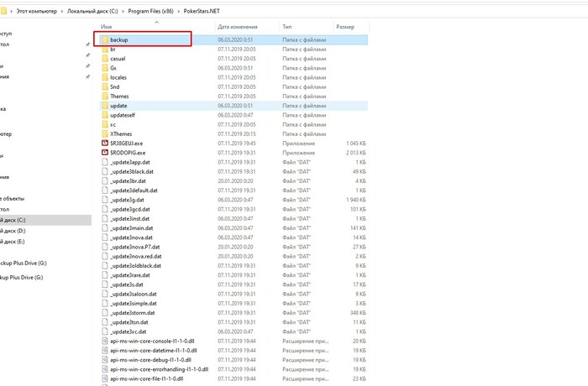Select the _update3nova.P7.dat file name
This screenshot has height=386, width=588.
point(135,247)
